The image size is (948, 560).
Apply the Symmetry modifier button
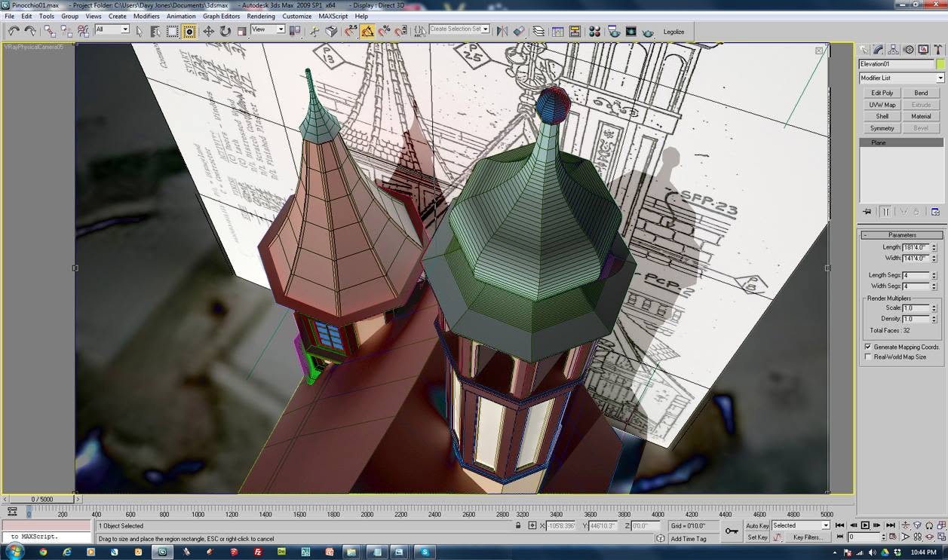click(x=882, y=128)
